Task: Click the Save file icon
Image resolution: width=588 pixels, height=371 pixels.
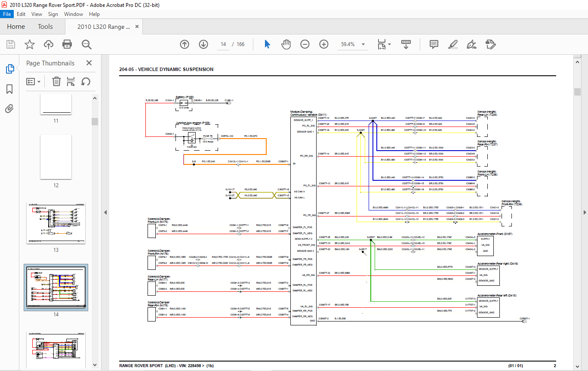Action: click(11, 44)
